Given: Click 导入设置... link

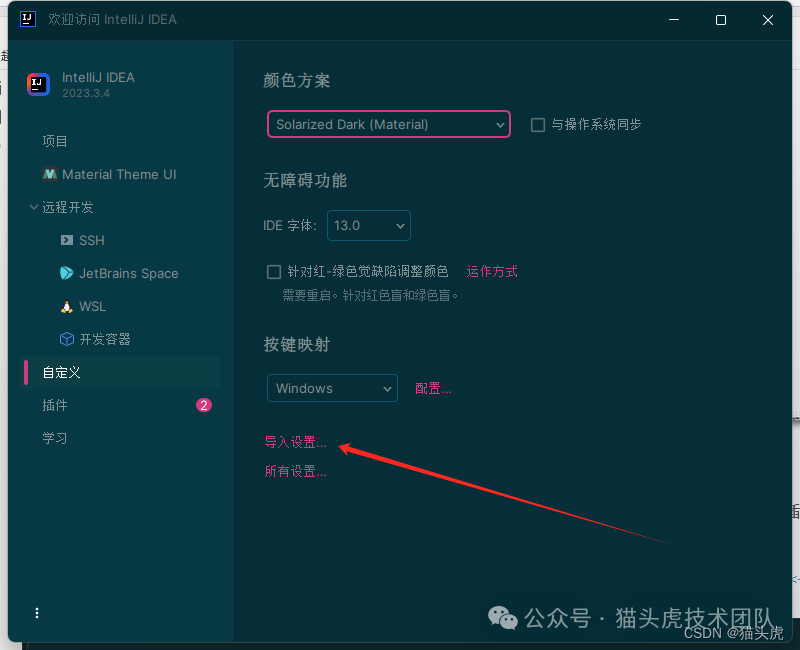Looking at the screenshot, I should click(295, 442).
